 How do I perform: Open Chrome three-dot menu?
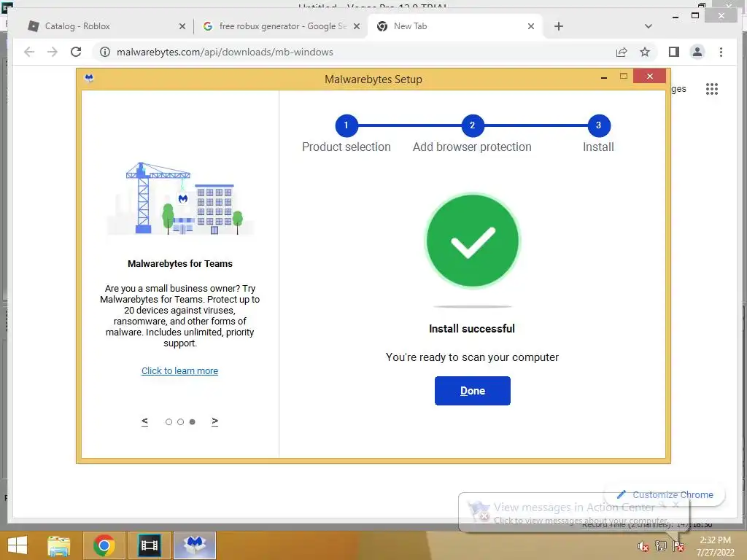tap(721, 52)
